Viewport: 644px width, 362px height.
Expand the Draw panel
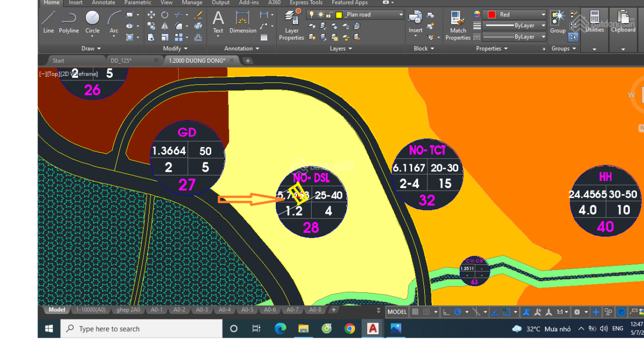tap(91, 49)
